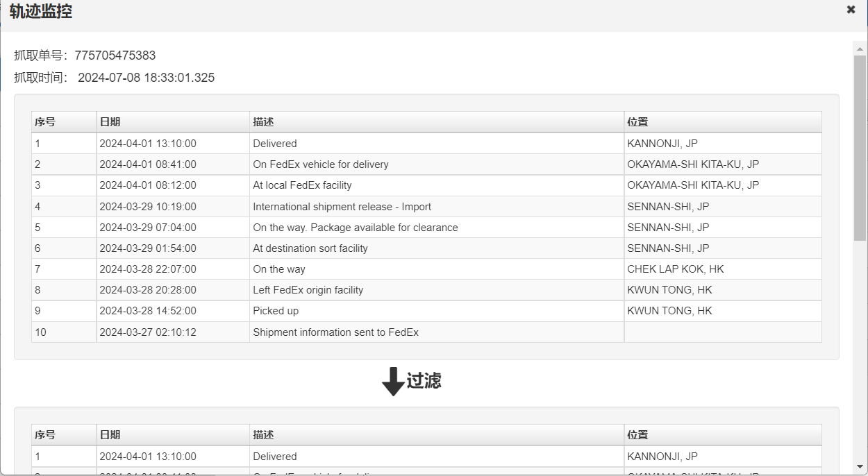This screenshot has width=868, height=476.
Task: Click SENNAN-SHI, JP in row 4
Action: tap(668, 207)
